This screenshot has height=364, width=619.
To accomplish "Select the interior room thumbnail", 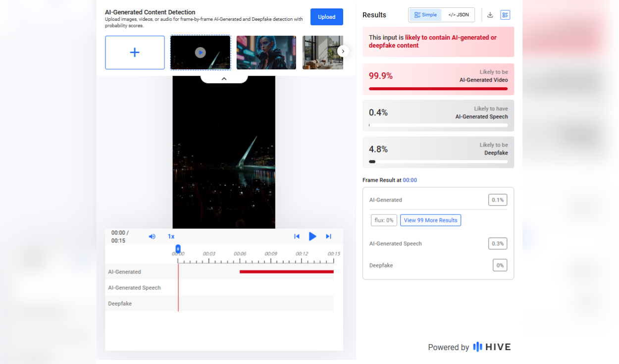I will point(323,52).
